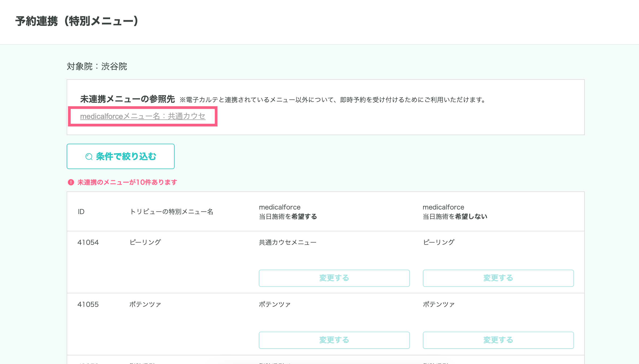This screenshot has height=364, width=639.
Task: Click the 対象院：渋谷院 label
Action: point(97,66)
